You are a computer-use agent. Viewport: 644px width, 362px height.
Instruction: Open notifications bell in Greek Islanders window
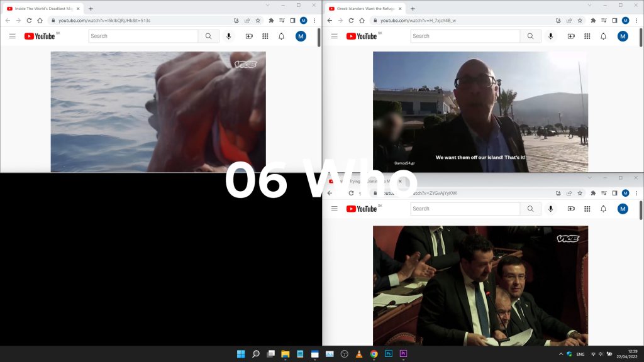(x=603, y=36)
